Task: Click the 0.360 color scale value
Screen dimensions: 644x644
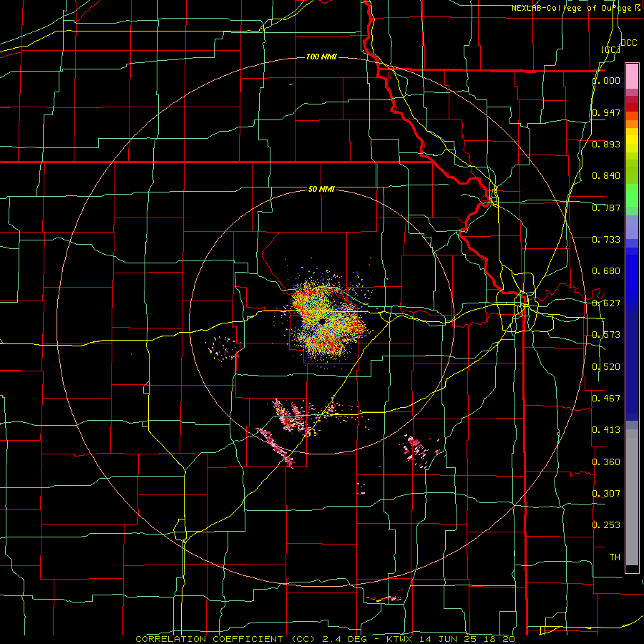Action: (x=606, y=462)
